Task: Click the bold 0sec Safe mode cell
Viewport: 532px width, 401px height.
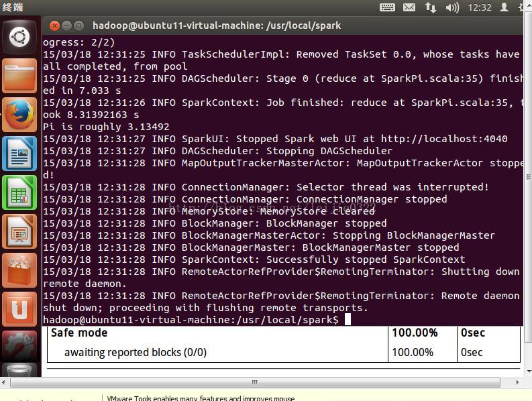Action: (x=472, y=333)
